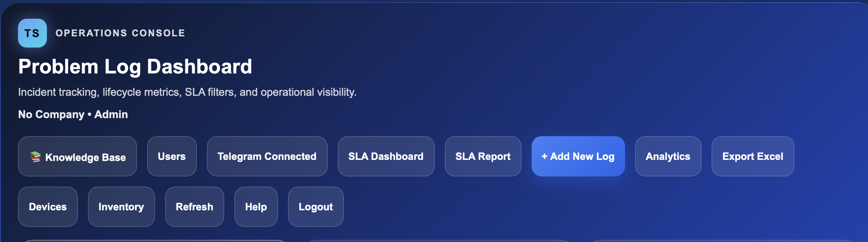
Task: Click the books icon on Knowledge Base
Action: pos(35,157)
